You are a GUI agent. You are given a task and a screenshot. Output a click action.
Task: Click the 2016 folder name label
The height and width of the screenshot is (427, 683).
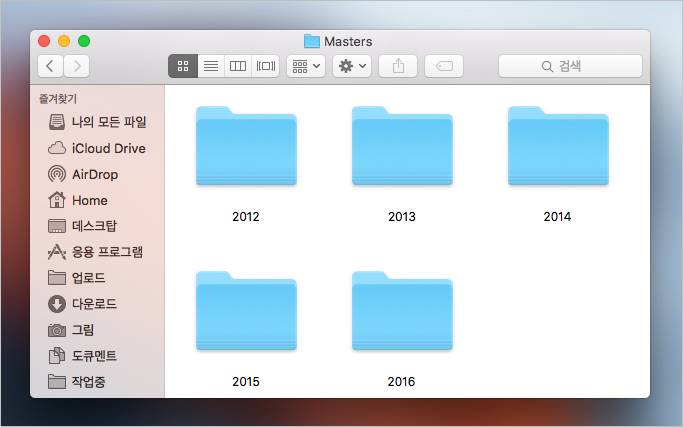[401, 382]
